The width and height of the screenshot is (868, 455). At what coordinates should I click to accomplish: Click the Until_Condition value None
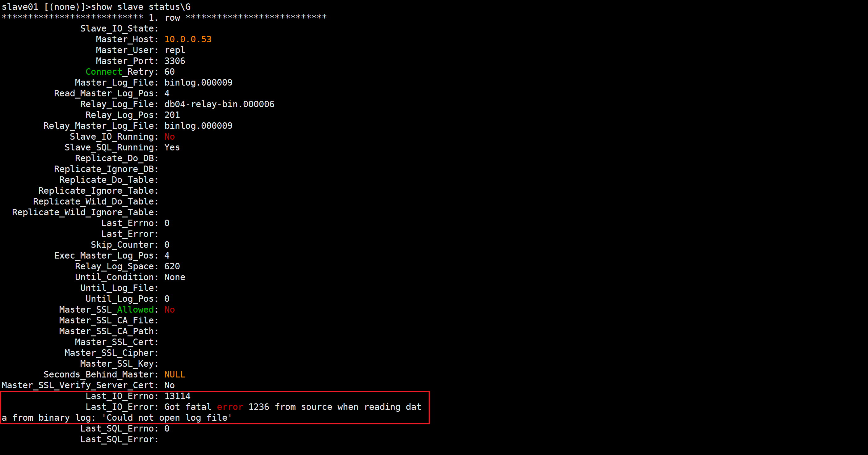[x=175, y=277]
